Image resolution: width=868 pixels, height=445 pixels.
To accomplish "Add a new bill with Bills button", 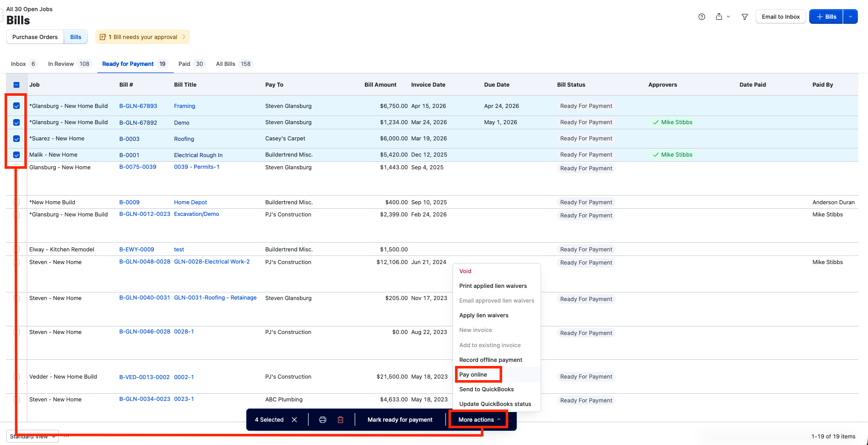I will coord(826,17).
